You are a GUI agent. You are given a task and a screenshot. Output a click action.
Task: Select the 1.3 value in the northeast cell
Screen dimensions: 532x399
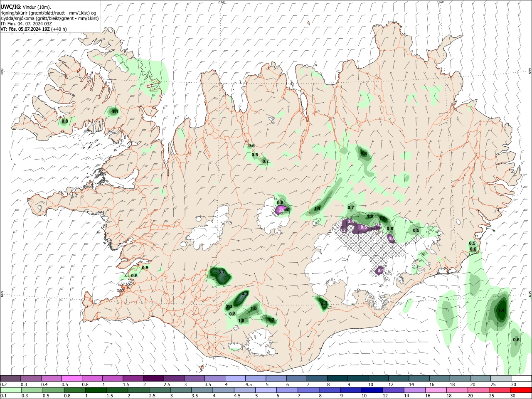point(364,154)
